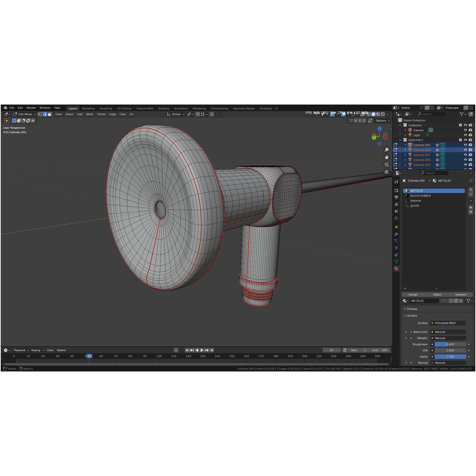Click the material Select button
Image resolution: width=476 pixels, height=476 pixels.
(437, 295)
